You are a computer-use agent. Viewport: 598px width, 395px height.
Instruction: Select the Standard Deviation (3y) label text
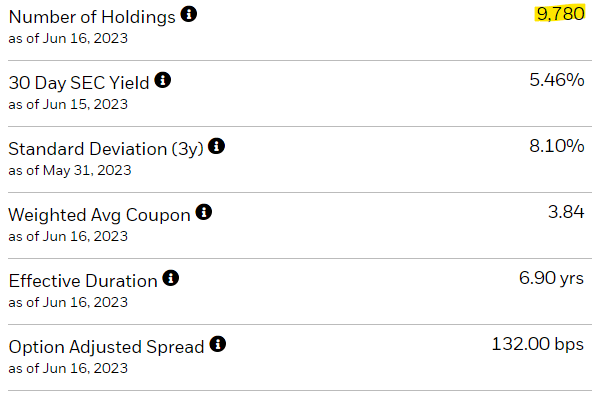click(106, 149)
